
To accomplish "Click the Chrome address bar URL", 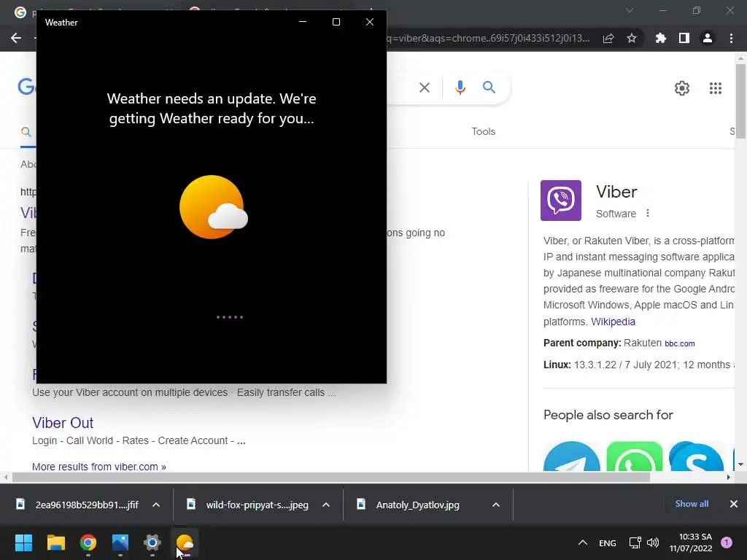I will (489, 38).
